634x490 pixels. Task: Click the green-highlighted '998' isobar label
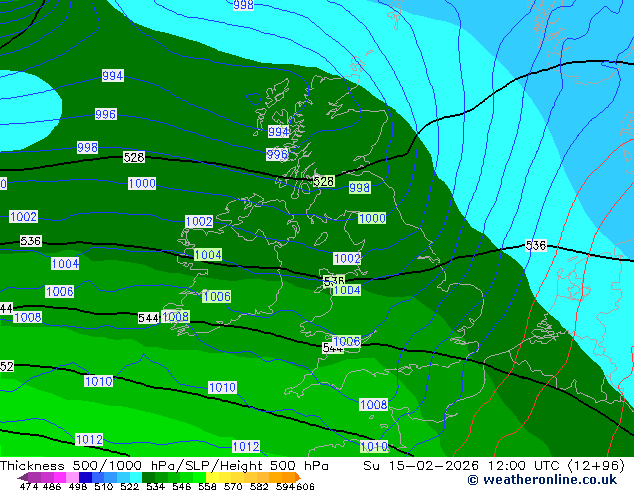click(359, 188)
